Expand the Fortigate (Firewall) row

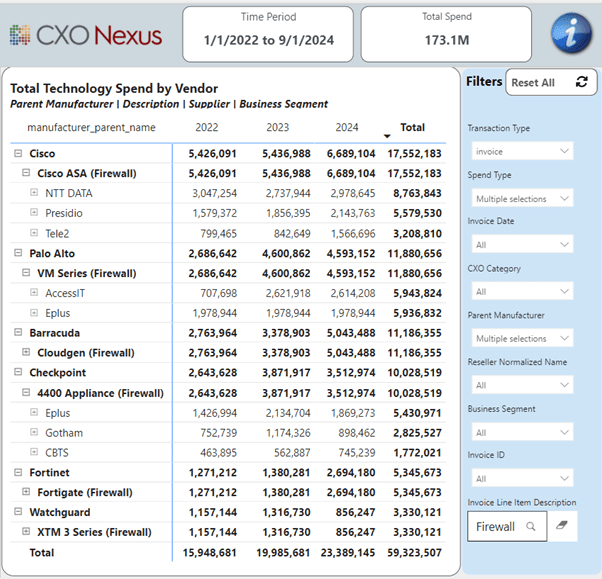(x=26, y=492)
